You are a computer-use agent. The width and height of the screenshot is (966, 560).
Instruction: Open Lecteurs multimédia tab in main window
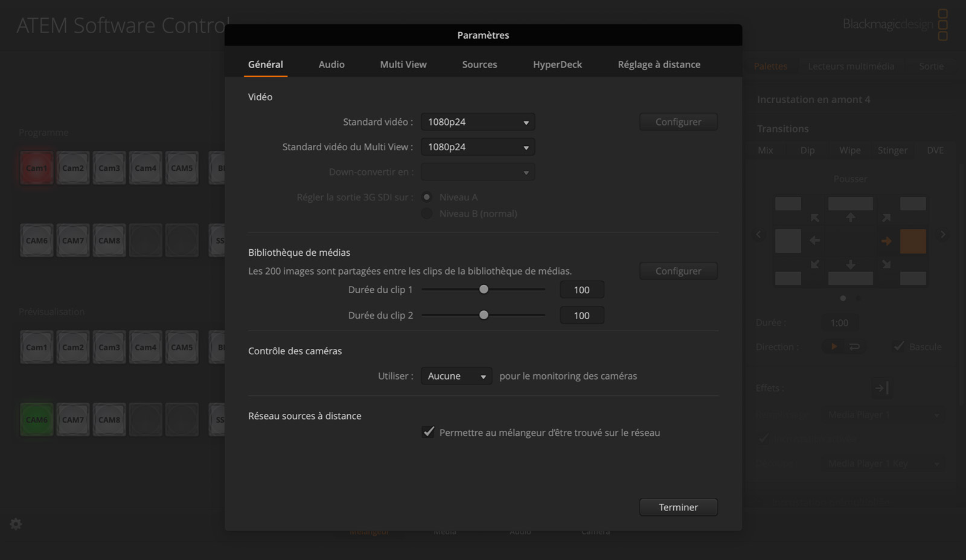click(x=851, y=66)
